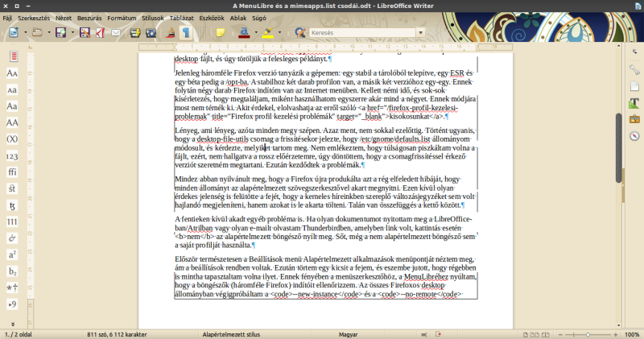
Task: Open the highlighting color dropdown arrow
Action: click(x=279, y=32)
